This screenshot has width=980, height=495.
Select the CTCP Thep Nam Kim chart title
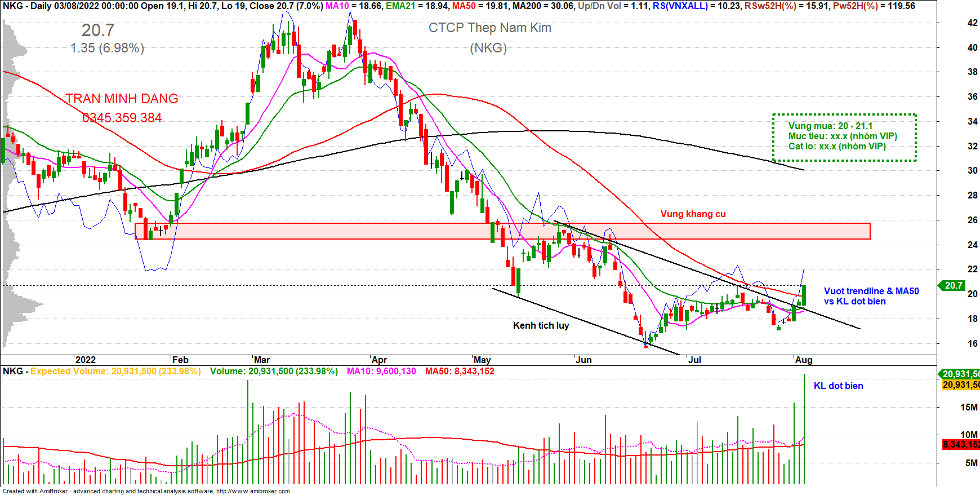pos(489,28)
